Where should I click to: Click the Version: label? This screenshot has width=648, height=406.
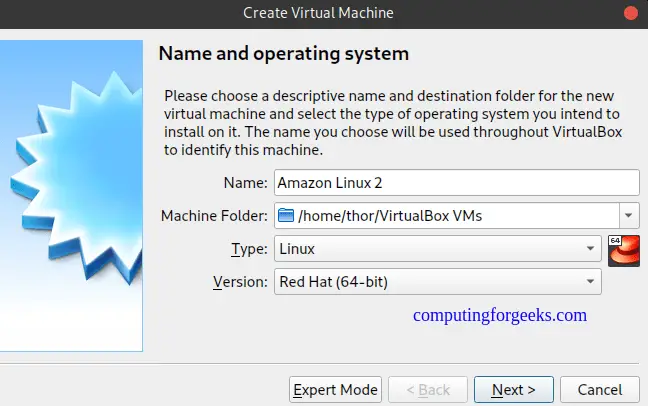pos(240,282)
